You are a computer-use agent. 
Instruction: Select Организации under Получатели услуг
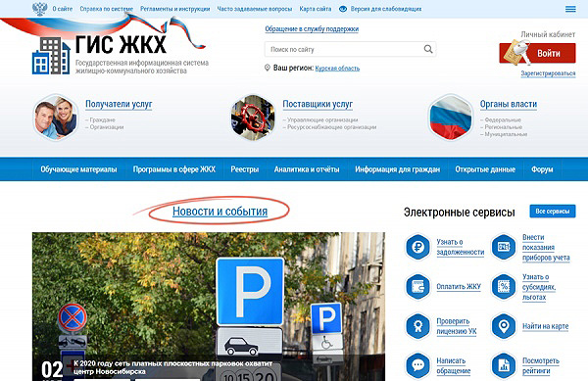click(x=106, y=127)
